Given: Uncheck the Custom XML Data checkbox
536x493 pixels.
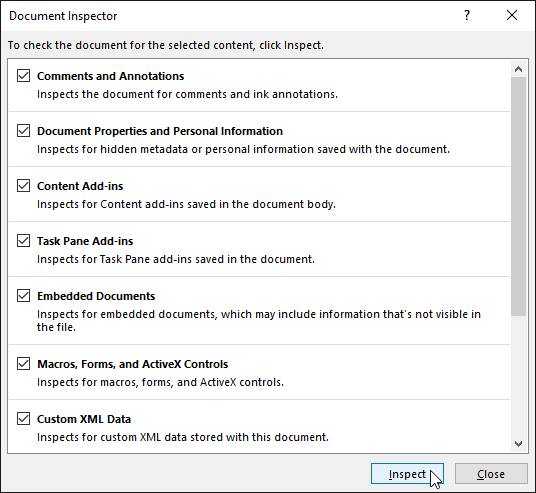Looking at the screenshot, I should [23, 419].
